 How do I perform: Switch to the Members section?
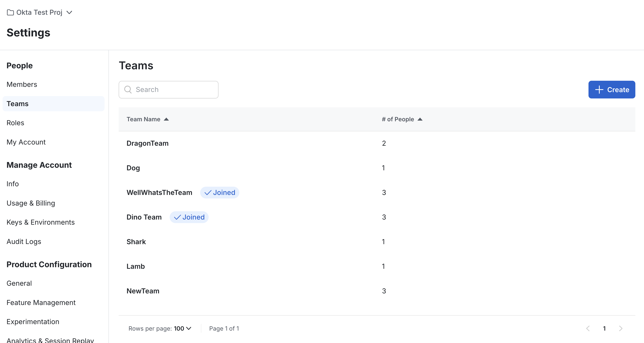pyautogui.click(x=22, y=84)
